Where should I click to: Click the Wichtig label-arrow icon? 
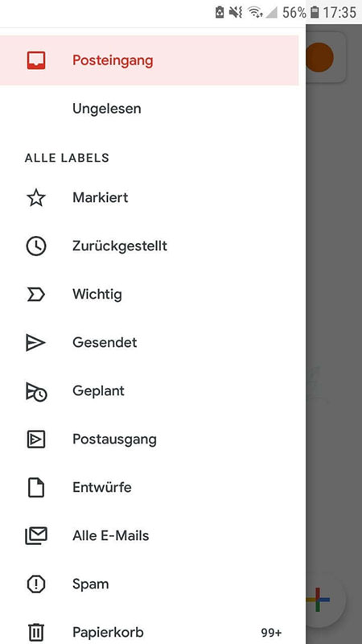[x=36, y=295]
